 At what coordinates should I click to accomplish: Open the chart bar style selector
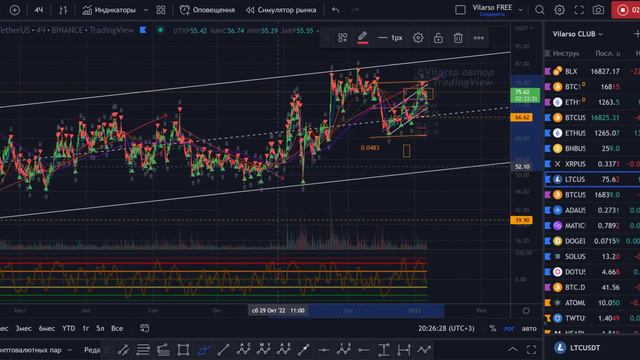[x=63, y=10]
